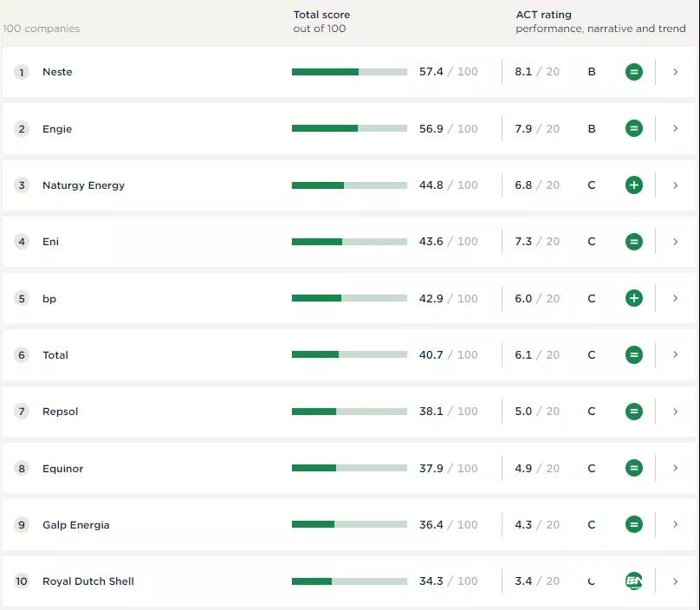The height and width of the screenshot is (610, 700).
Task: Click the plus trend icon for Naturgy Energy
Action: (x=634, y=185)
